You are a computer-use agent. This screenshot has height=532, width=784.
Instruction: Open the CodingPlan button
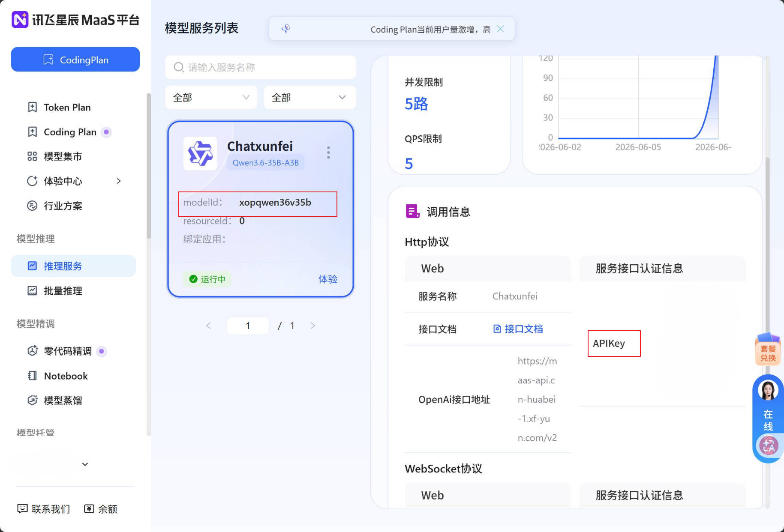(x=75, y=60)
